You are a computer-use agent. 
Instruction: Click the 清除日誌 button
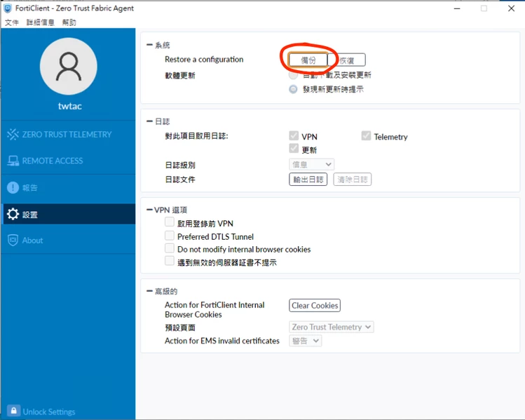pyautogui.click(x=353, y=179)
